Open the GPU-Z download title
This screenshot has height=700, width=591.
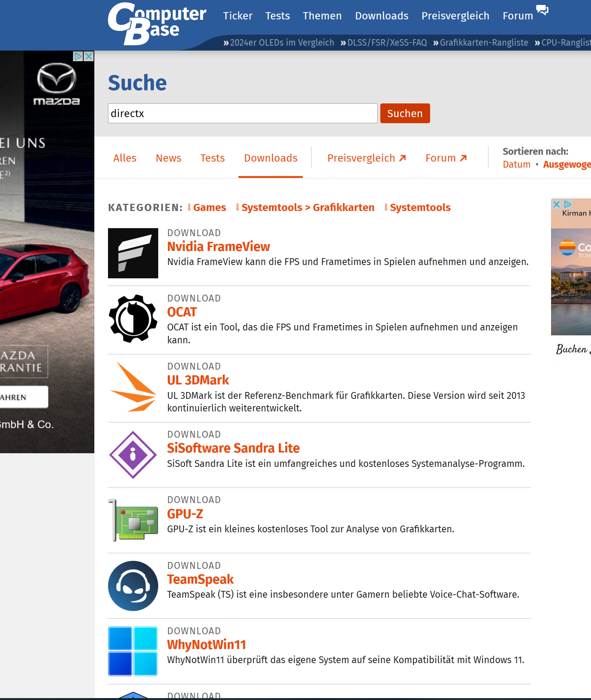(x=185, y=514)
